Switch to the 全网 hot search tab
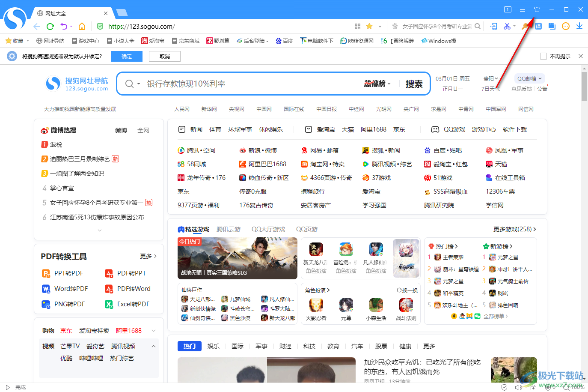Screen dimensions: 588x392 click(x=143, y=130)
